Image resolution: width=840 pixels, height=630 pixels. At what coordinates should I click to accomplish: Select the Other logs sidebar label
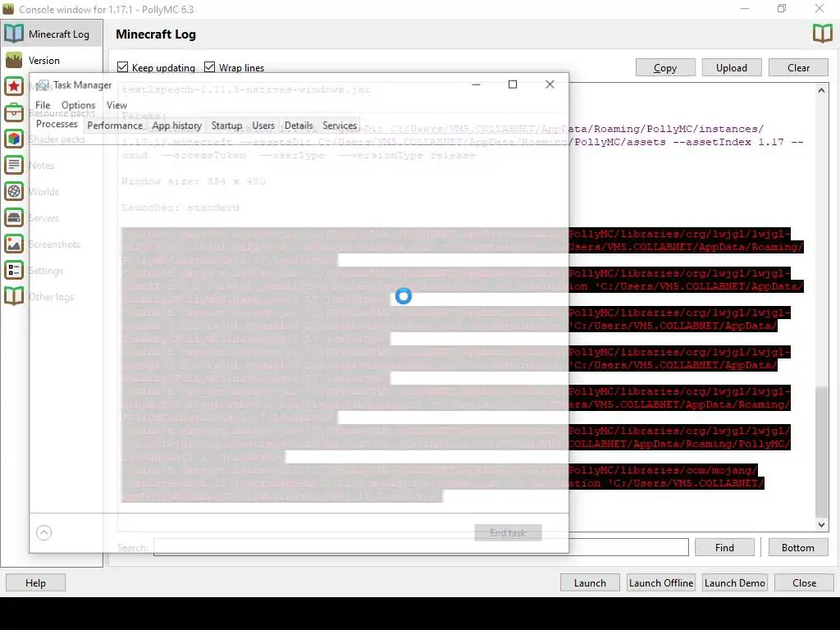coord(51,297)
